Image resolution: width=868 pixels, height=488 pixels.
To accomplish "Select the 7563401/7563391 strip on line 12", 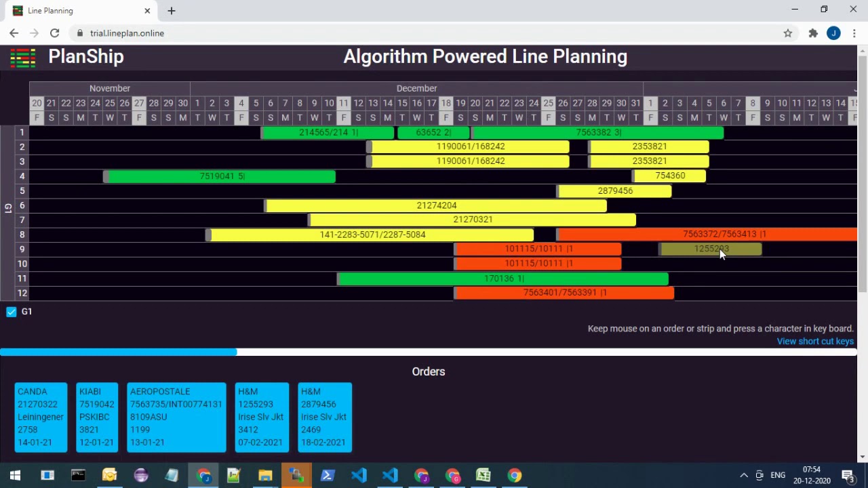I will 564,293.
